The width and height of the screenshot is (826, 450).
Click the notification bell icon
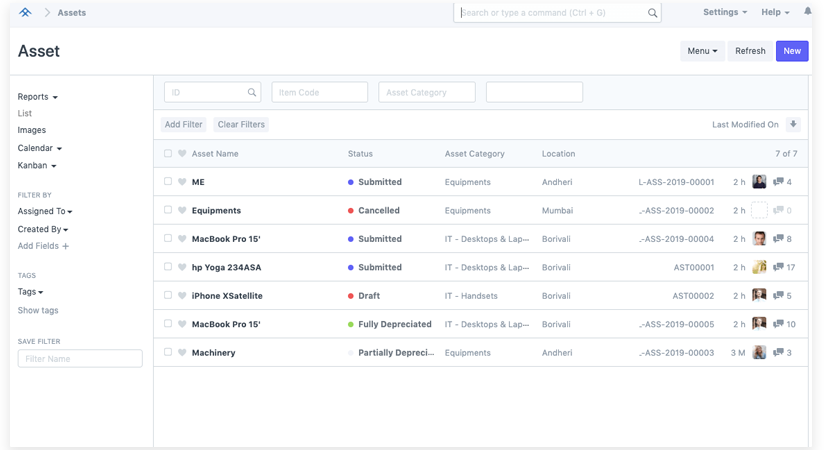808,12
